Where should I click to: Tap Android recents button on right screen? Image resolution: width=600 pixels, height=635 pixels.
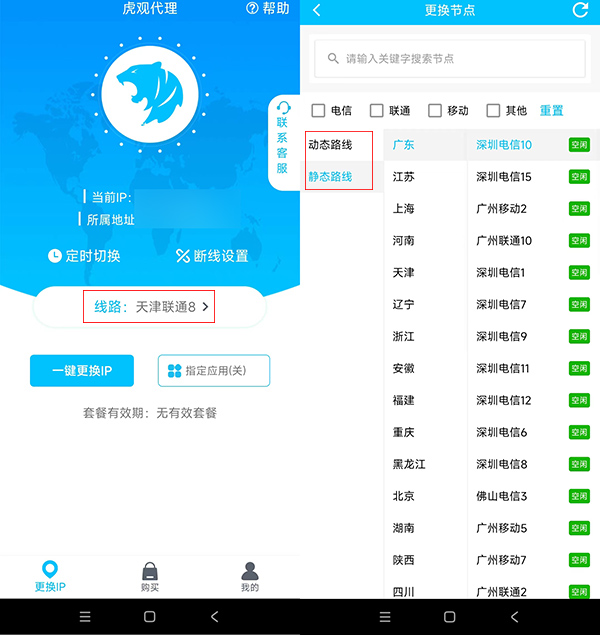[x=385, y=617]
